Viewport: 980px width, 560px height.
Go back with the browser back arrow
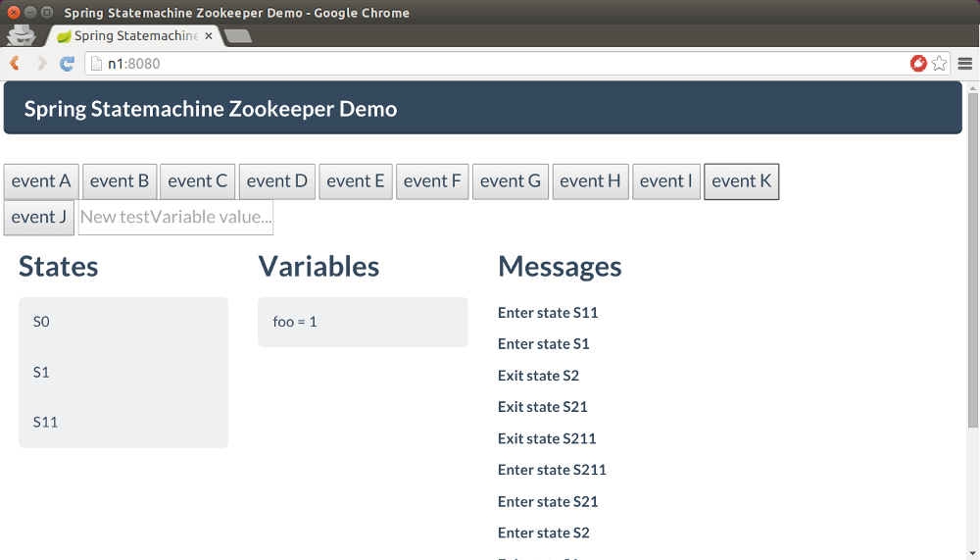pos(15,63)
